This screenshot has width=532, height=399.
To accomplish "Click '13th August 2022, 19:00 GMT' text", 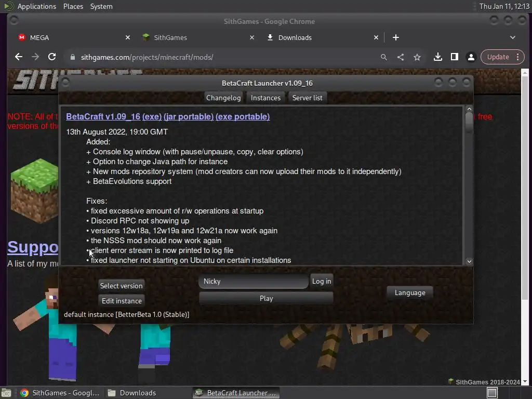I will (117, 132).
